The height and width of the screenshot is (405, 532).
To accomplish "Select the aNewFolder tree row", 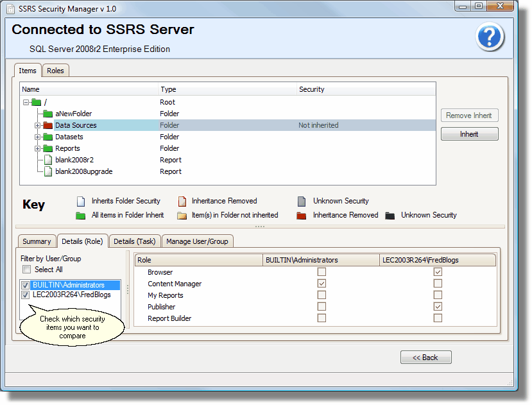I will [x=228, y=114].
